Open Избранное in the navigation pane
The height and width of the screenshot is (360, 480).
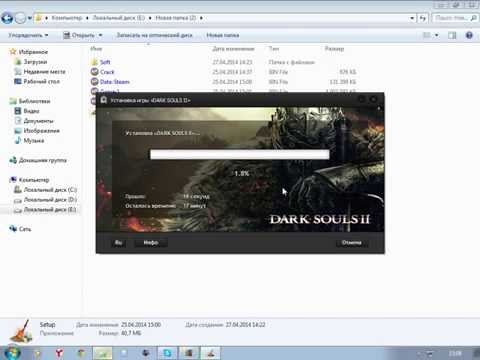33,52
